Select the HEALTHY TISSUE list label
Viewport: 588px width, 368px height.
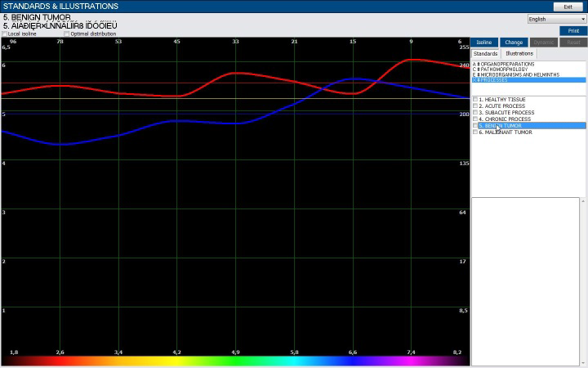[502, 100]
